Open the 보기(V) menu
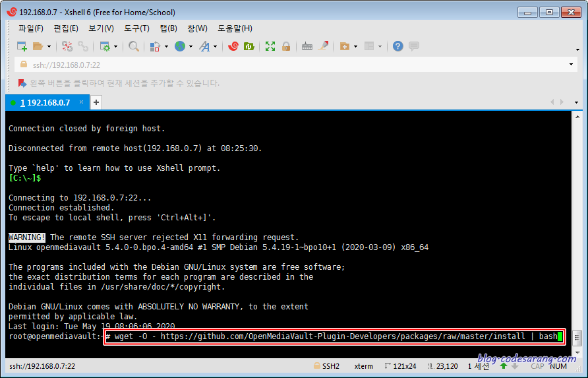Screen dimensions: 588x378 click(101, 28)
